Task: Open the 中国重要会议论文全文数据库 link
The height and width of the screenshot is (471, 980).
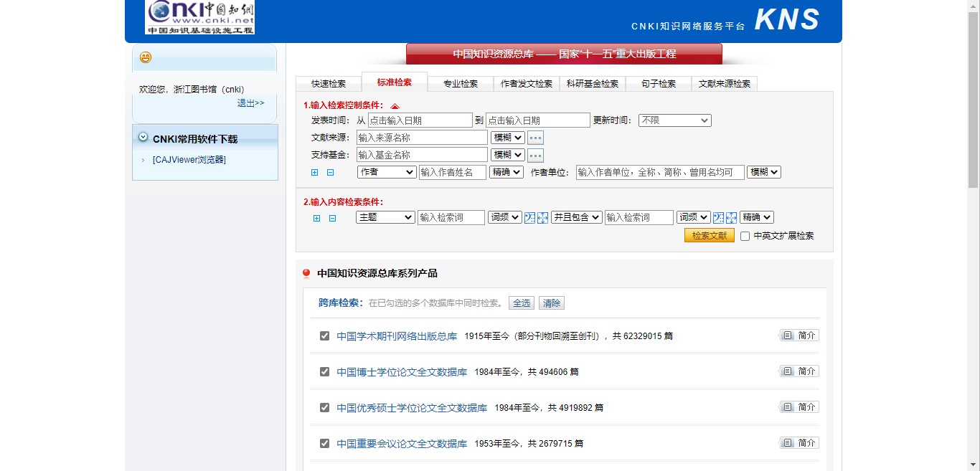Action: pyautogui.click(x=402, y=444)
